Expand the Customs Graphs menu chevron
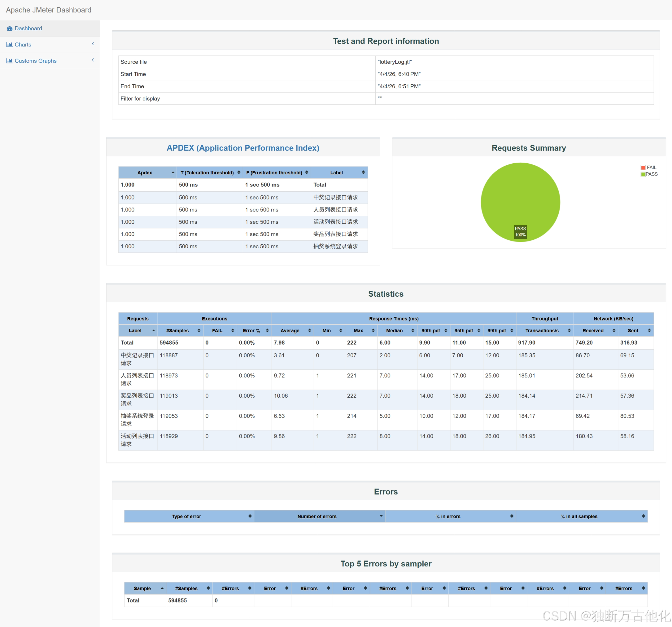This screenshot has height=627, width=672. pyautogui.click(x=93, y=60)
